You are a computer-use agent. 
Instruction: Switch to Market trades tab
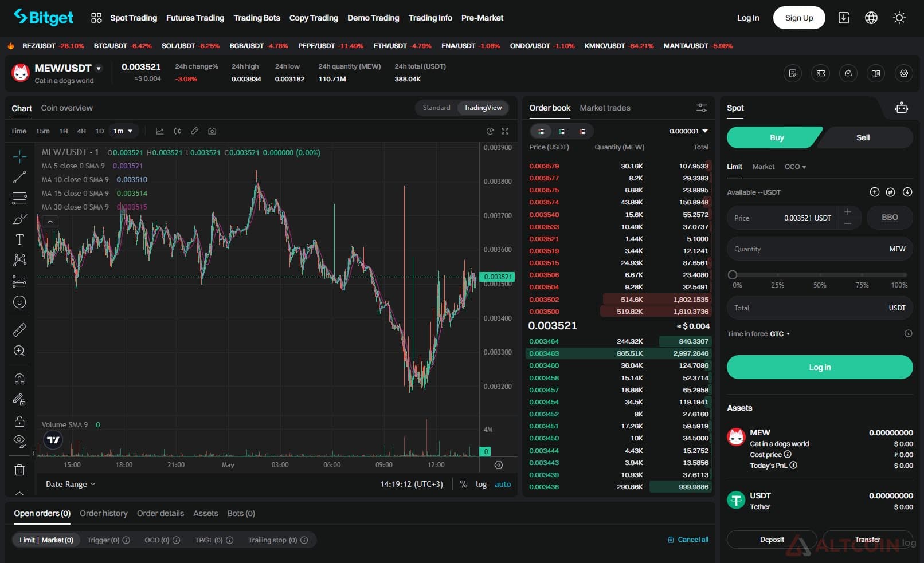pyautogui.click(x=605, y=108)
